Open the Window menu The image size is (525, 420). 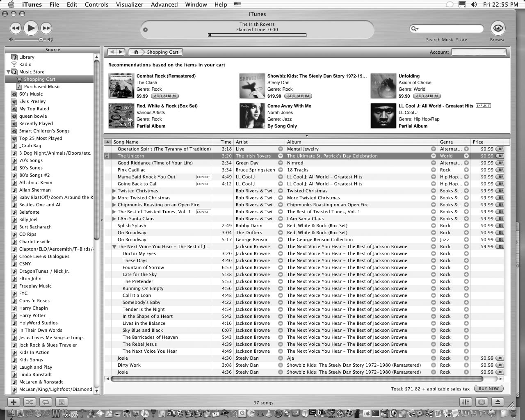(196, 5)
